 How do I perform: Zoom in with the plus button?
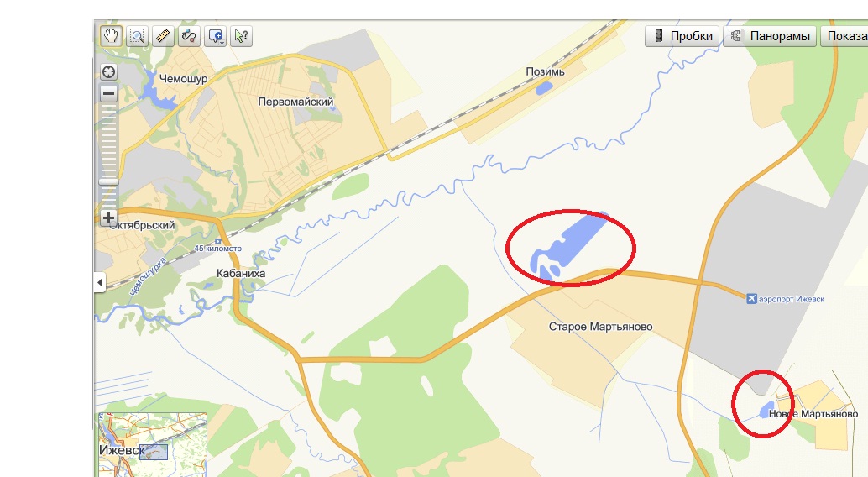coord(108,218)
